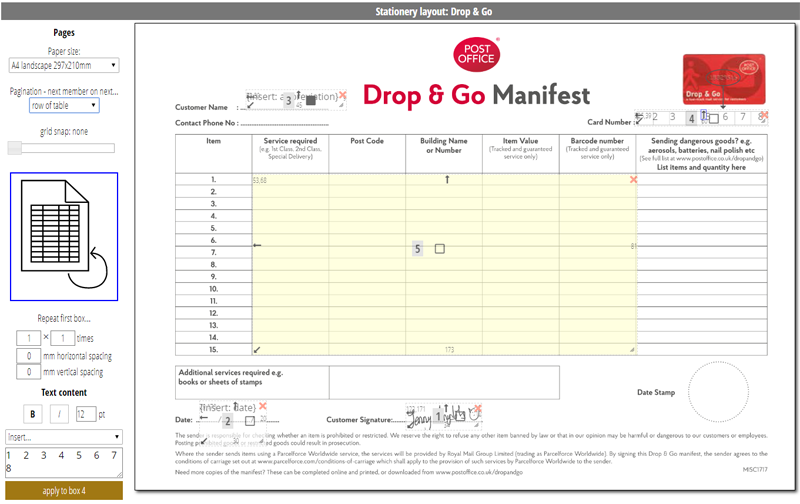Delete the signature box 1
The height and width of the screenshot is (504, 800).
click(478, 408)
